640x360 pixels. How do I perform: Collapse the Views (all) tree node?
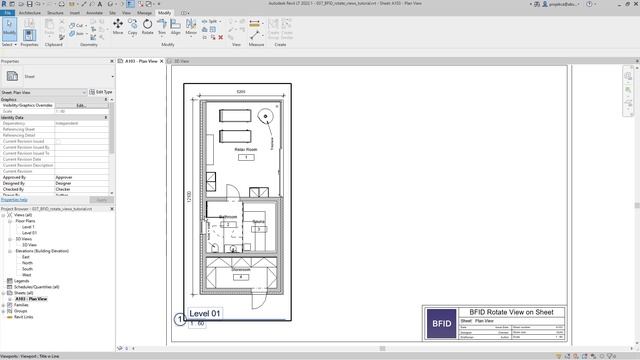pos(3,215)
